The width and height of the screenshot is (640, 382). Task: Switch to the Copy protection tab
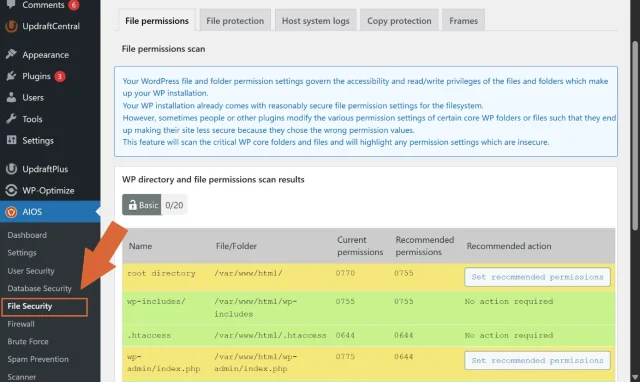point(399,20)
